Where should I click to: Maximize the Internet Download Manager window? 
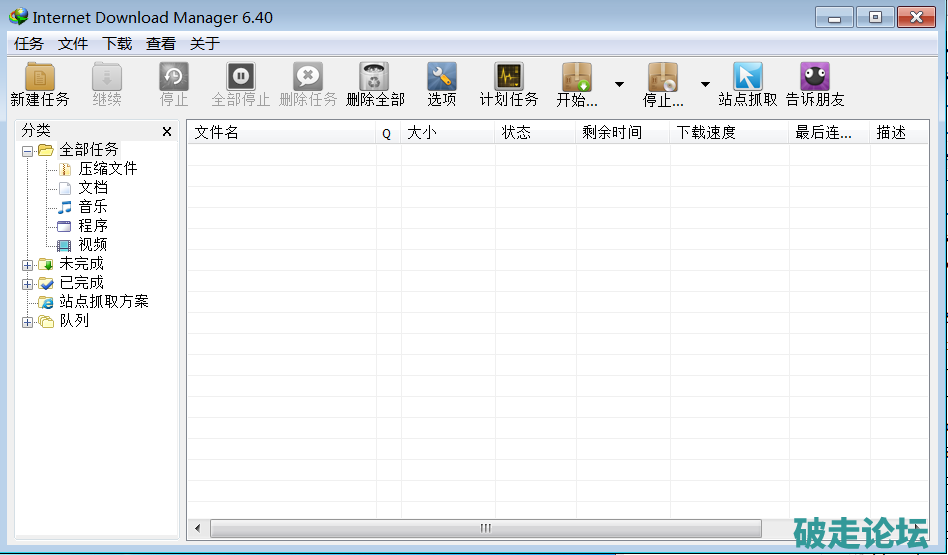pyautogui.click(x=875, y=18)
